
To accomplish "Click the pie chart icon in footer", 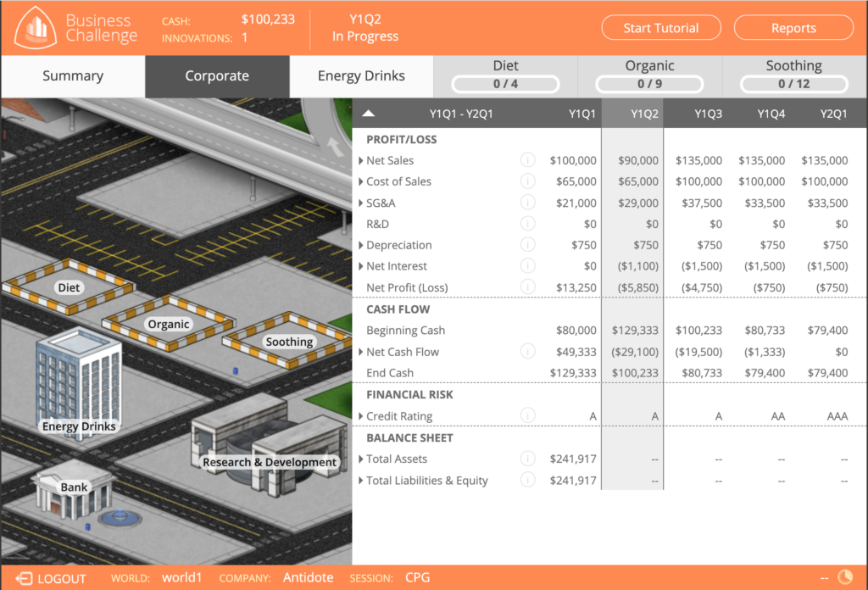I will 846,578.
